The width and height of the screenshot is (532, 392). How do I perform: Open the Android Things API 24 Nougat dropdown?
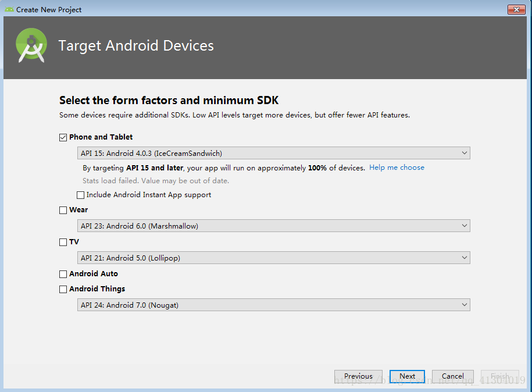point(273,305)
